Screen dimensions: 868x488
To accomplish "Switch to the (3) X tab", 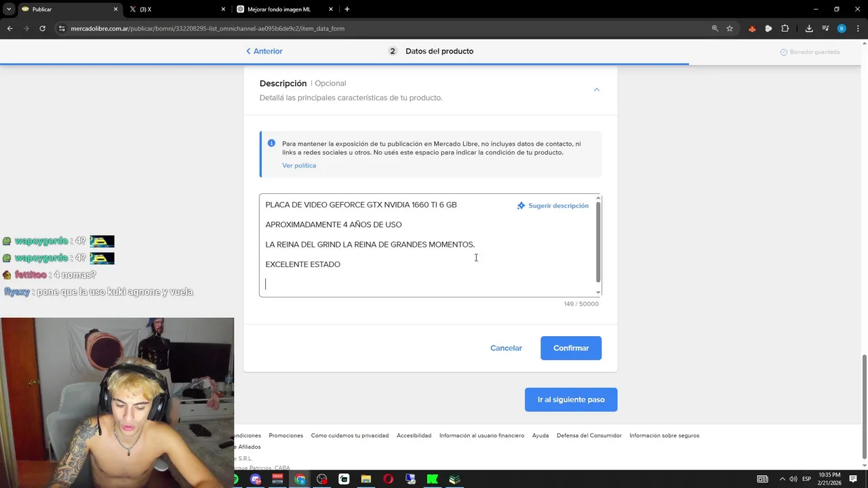I will (x=177, y=9).
